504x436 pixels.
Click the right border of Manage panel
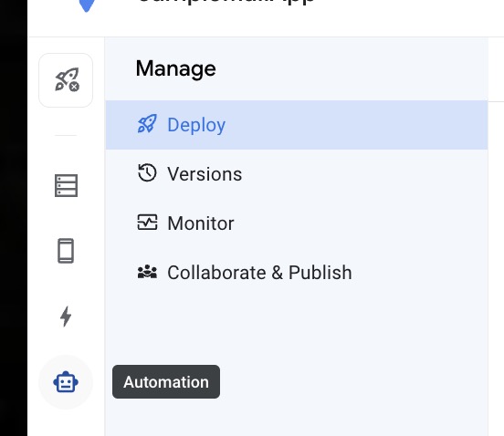(488, 236)
